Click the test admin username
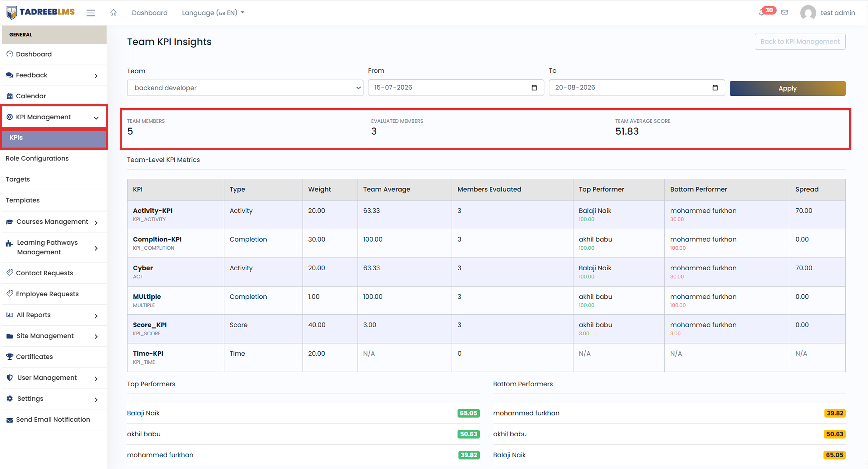Image resolution: width=868 pixels, height=469 pixels. pos(838,13)
